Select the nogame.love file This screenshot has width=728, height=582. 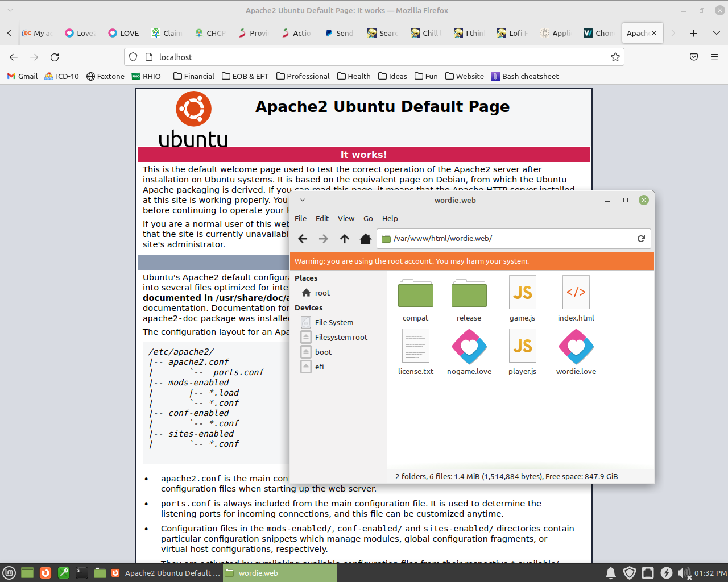click(469, 347)
